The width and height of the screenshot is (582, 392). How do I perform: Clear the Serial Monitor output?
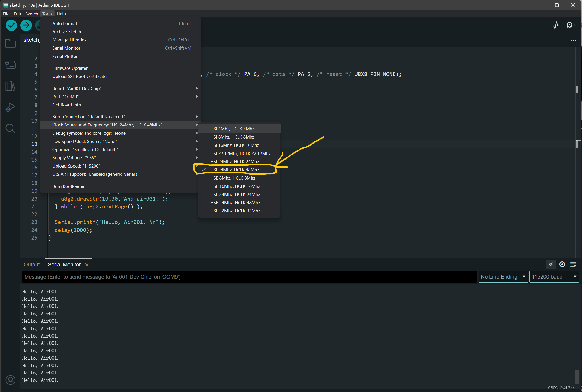point(573,264)
